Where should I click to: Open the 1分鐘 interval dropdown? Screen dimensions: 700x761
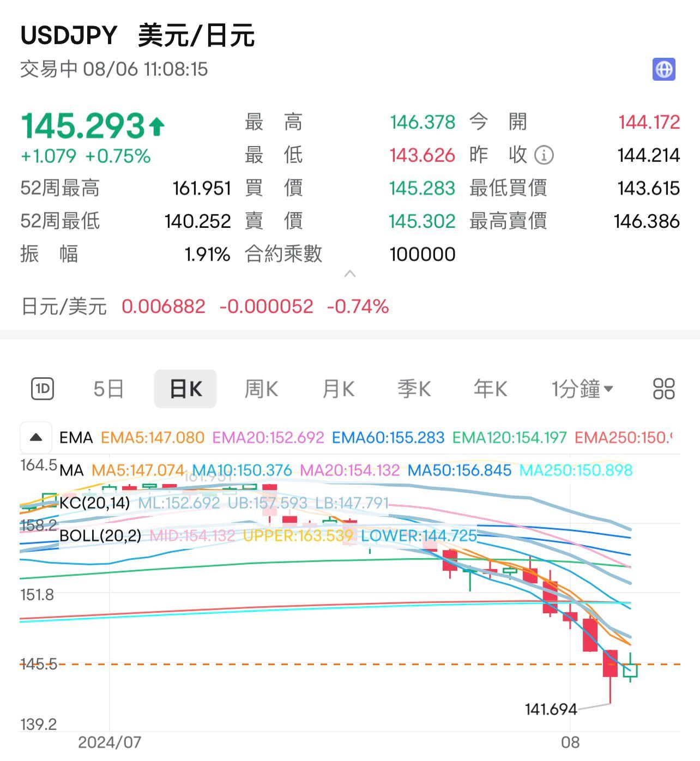[582, 388]
